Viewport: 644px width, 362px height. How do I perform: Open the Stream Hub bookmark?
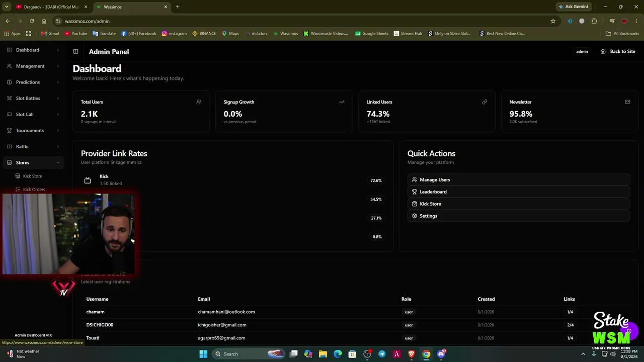408,34
